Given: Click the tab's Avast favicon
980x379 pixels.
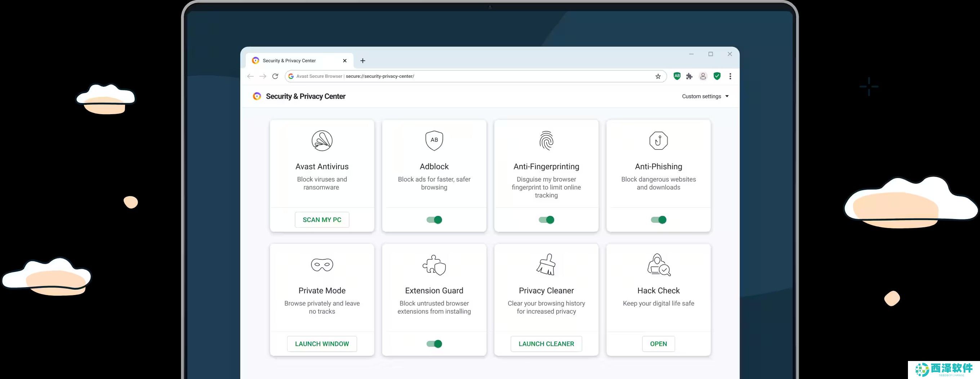Looking at the screenshot, I should 256,61.
